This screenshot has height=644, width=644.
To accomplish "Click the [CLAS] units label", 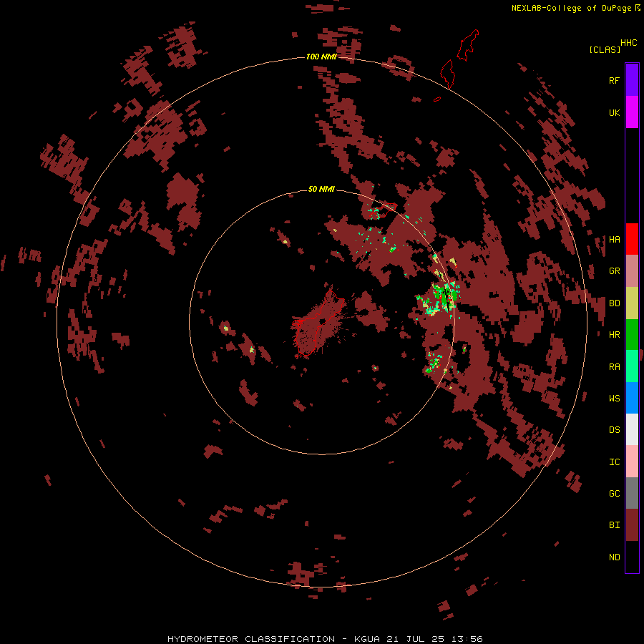I will click(605, 49).
